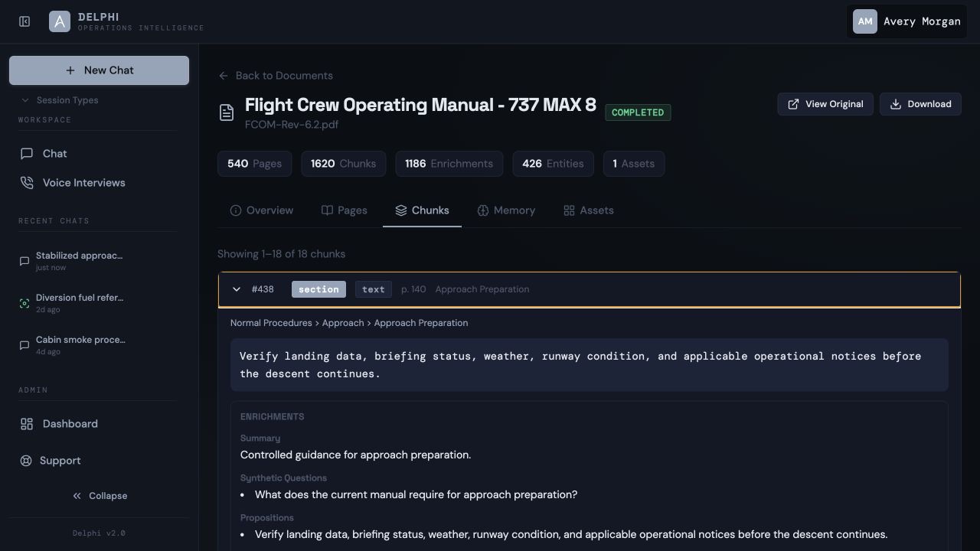
Task: Open admin Dashboard
Action: coord(99,424)
